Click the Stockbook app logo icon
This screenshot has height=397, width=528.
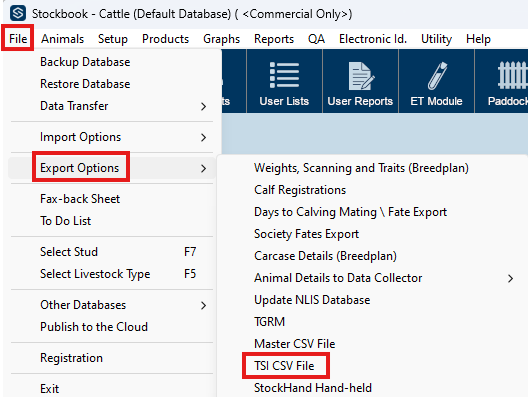(18, 13)
